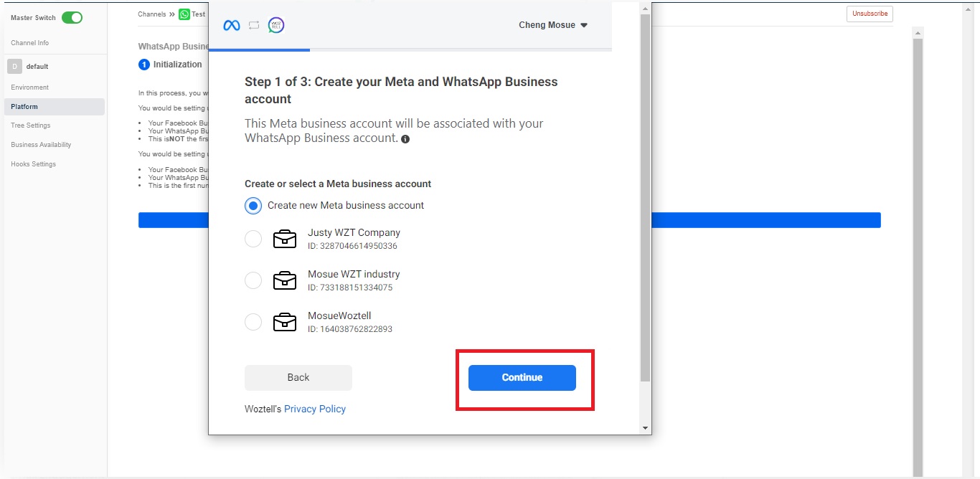The width and height of the screenshot is (980, 479).
Task: Select Create new Meta business account option
Action: (253, 206)
